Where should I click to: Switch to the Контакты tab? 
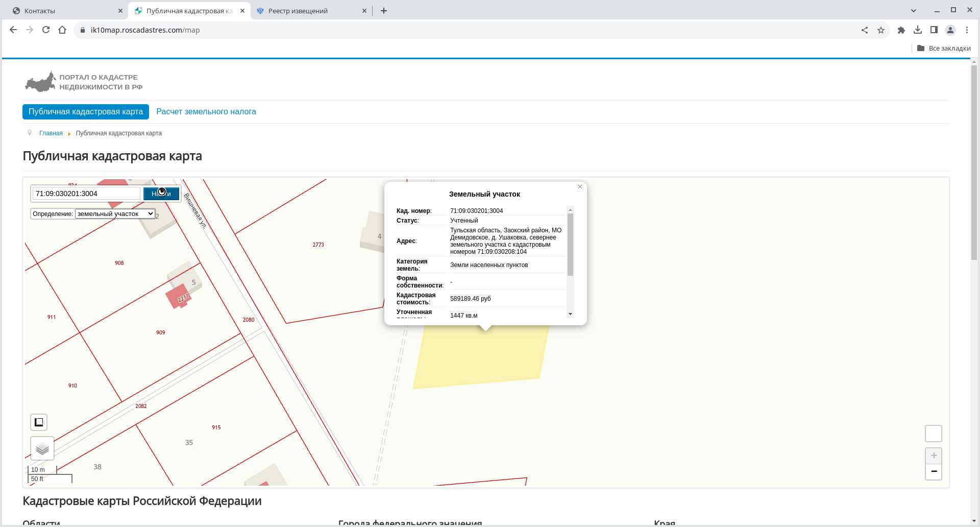click(66, 11)
